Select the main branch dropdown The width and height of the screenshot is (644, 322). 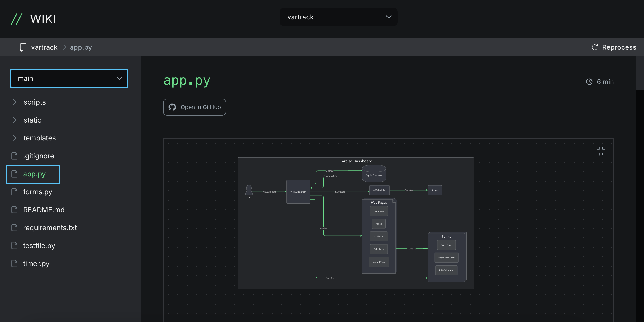tap(69, 78)
